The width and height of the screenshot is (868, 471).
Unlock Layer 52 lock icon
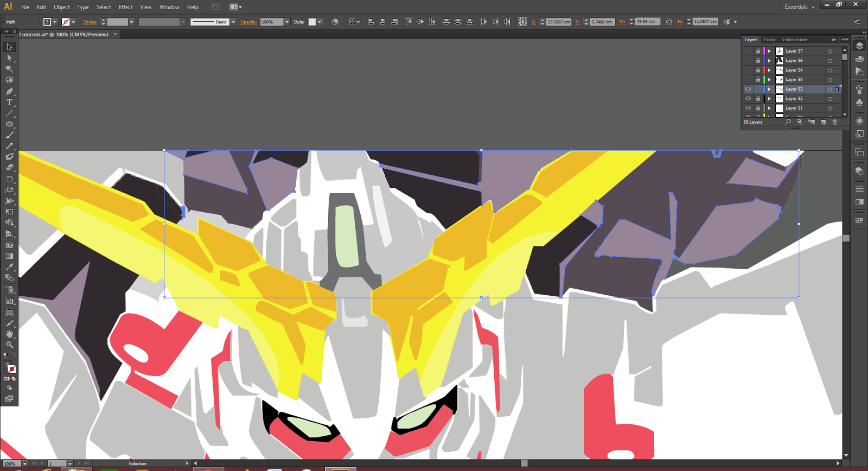point(758,98)
